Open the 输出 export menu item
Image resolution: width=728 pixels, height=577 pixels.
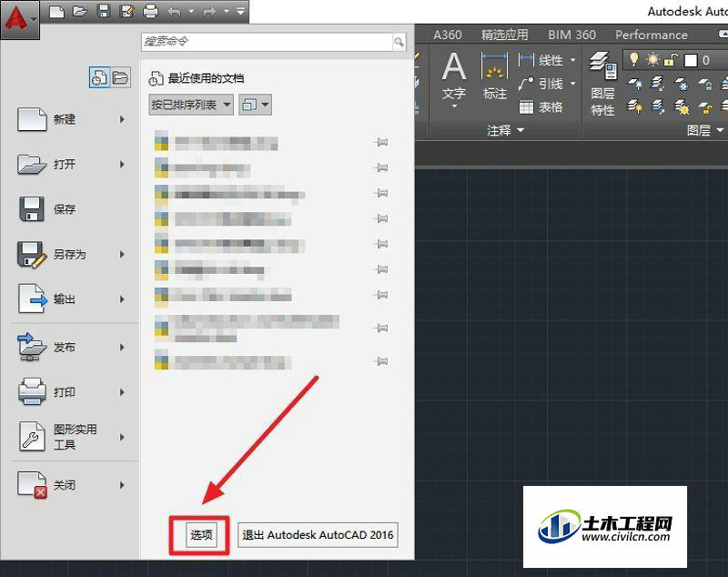tap(73, 299)
